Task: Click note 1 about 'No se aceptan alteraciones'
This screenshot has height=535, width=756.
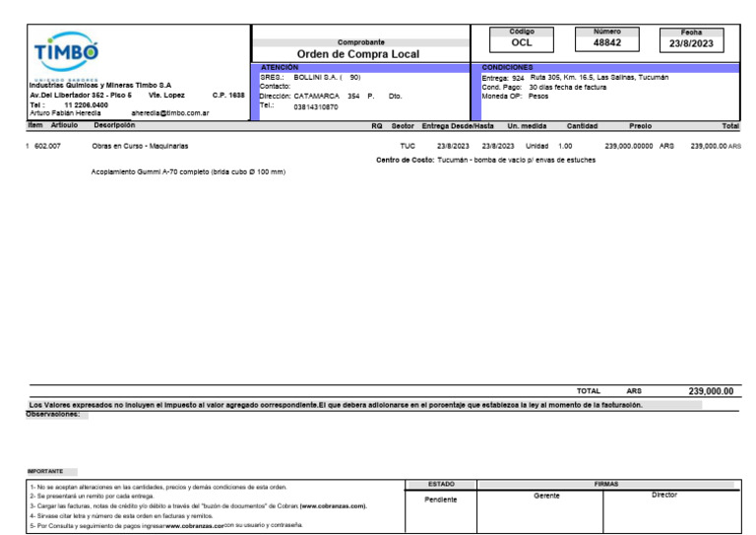Action: (x=158, y=488)
